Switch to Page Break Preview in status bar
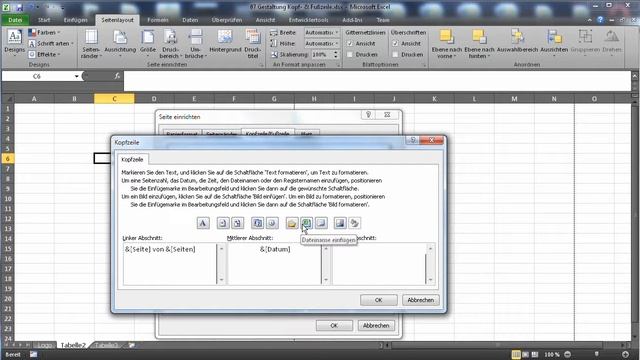 click(x=535, y=355)
